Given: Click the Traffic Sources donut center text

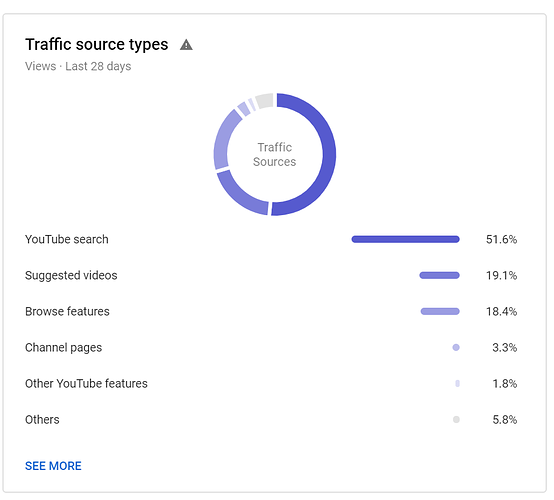Looking at the screenshot, I should pyautogui.click(x=275, y=154).
